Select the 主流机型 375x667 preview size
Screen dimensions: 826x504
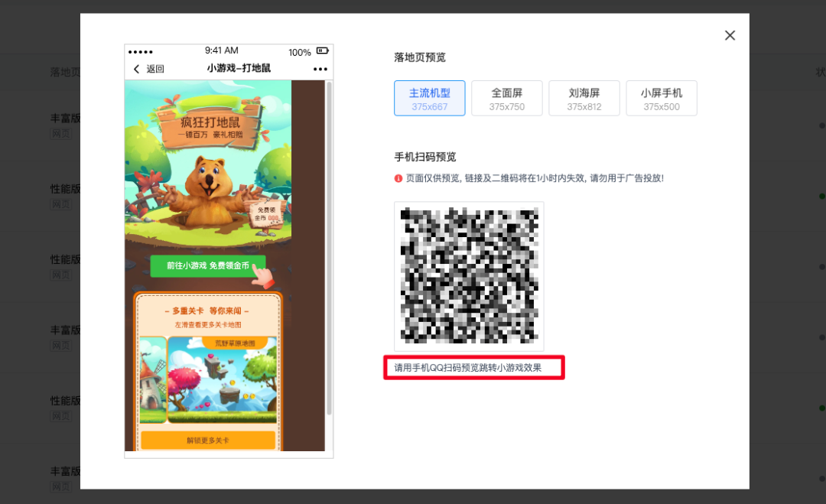point(429,98)
